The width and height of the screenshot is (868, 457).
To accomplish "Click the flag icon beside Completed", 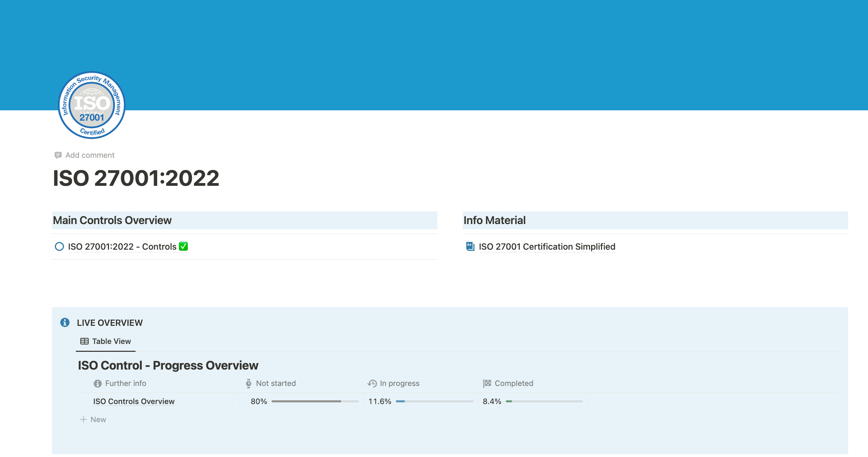I will 487,383.
